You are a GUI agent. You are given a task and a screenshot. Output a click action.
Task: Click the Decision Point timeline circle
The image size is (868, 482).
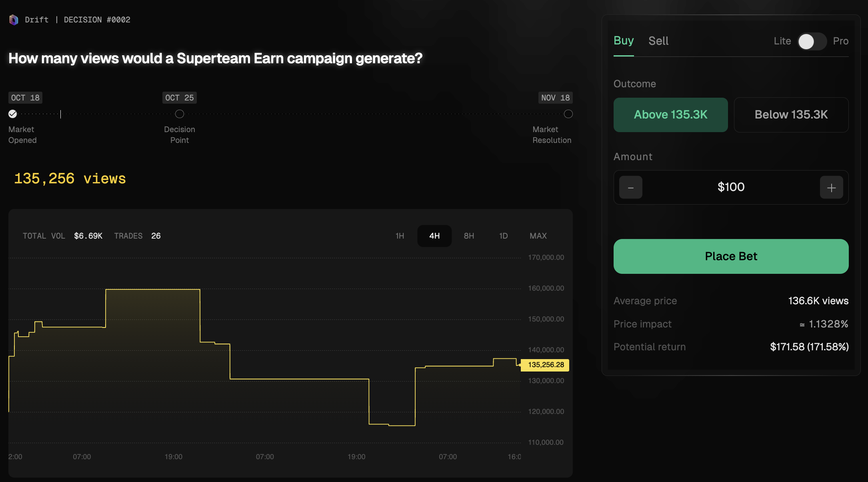[x=180, y=114]
